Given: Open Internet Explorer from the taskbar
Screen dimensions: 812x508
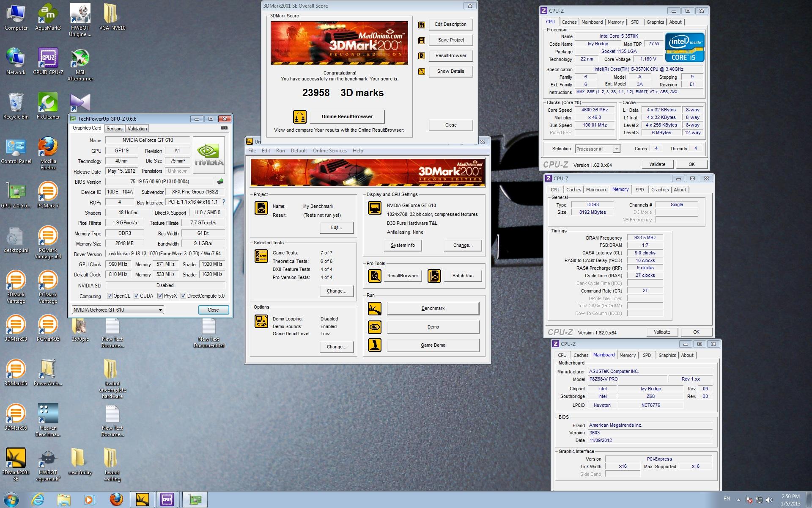Looking at the screenshot, I should 38,500.
